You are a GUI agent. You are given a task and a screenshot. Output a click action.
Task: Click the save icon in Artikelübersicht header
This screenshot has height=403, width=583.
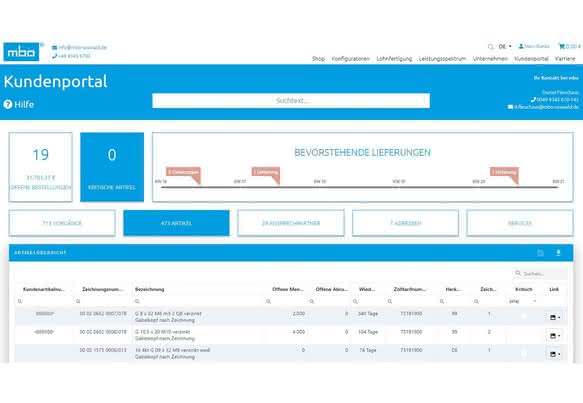click(541, 253)
